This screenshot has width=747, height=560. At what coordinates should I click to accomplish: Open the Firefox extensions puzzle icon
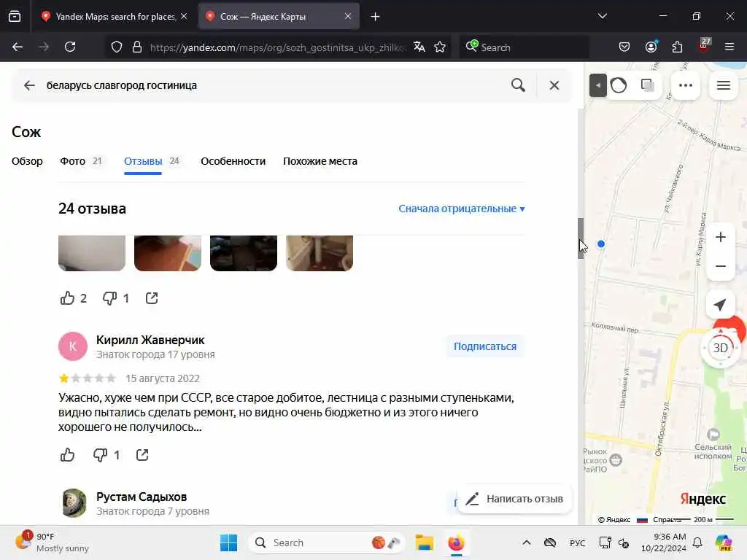(677, 47)
